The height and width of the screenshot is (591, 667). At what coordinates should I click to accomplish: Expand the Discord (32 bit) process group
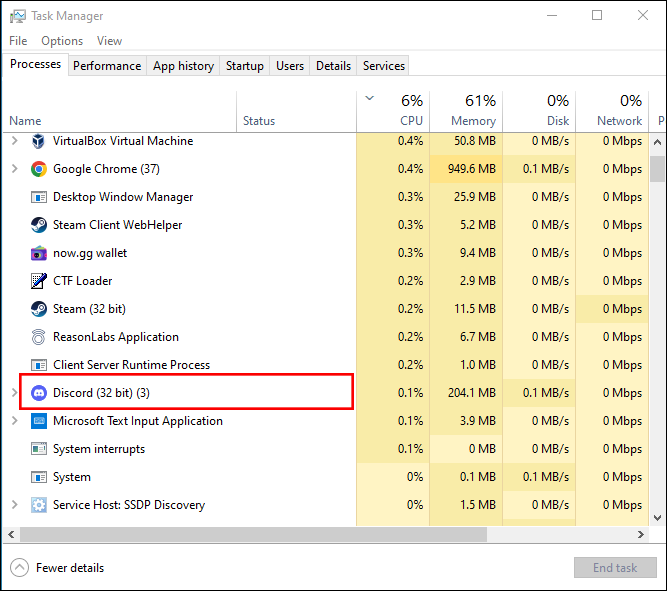[14, 393]
